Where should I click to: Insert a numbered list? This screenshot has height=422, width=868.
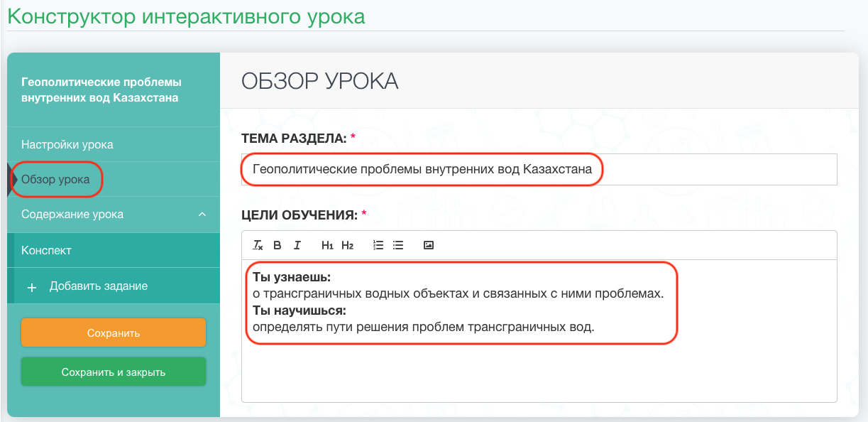(x=378, y=245)
